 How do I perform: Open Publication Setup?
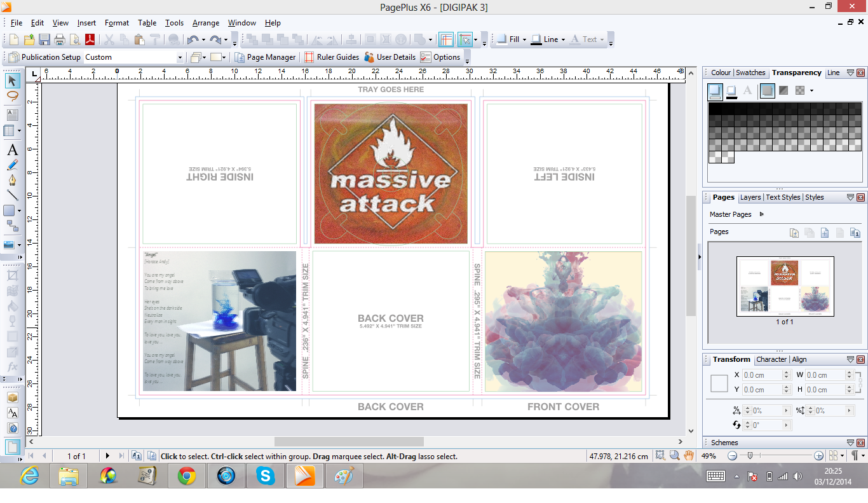(x=44, y=57)
